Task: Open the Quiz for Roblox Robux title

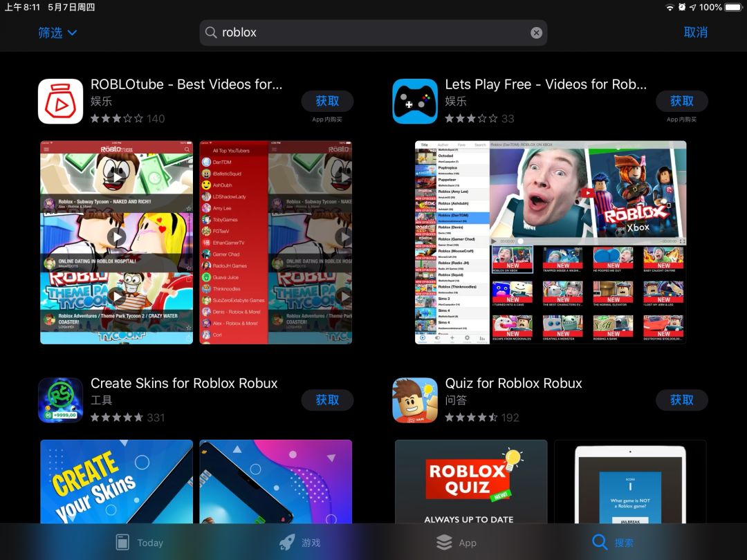Action: (513, 383)
